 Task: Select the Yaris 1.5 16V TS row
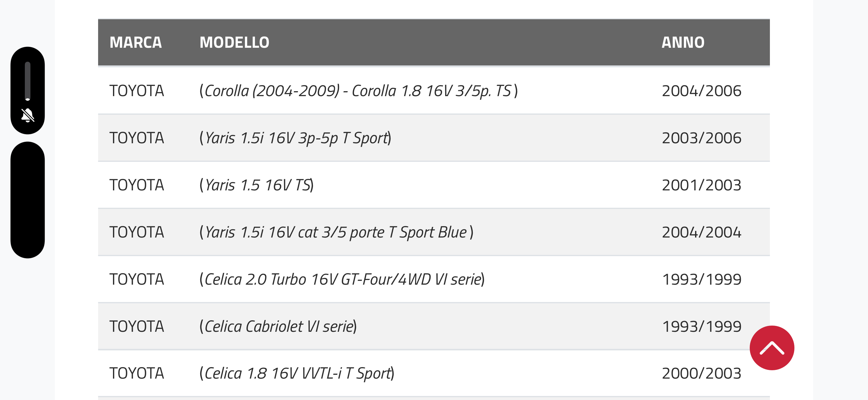click(x=434, y=185)
